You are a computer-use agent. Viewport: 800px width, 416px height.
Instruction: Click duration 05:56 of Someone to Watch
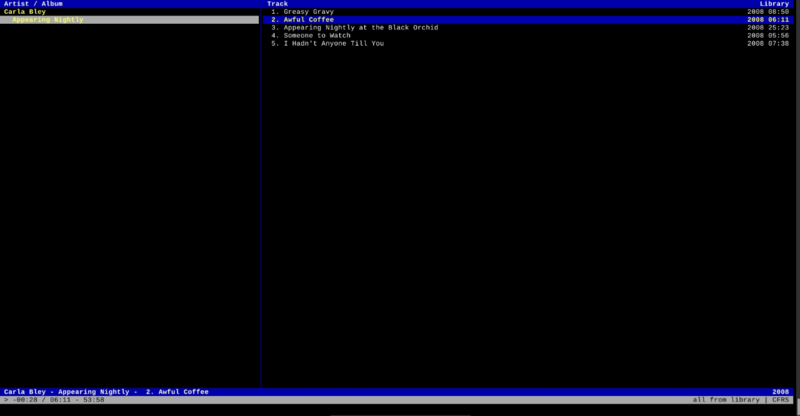[x=779, y=36]
